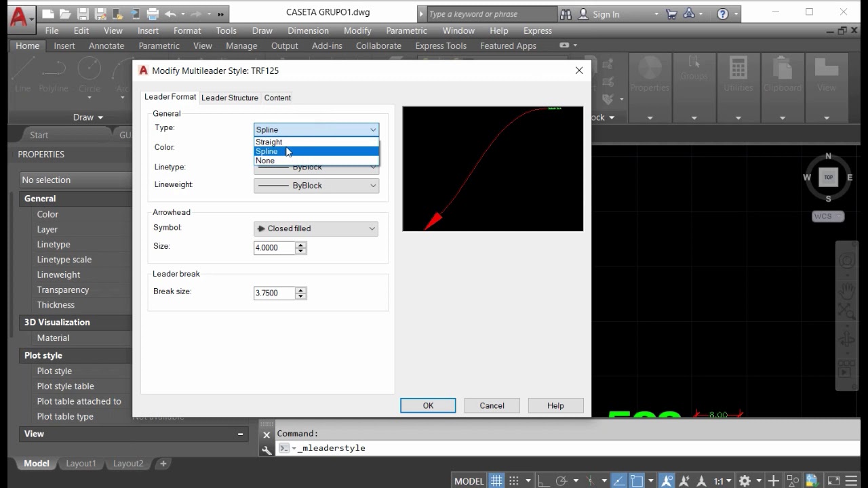868x488 pixels.
Task: Increase arrowhead Size with the up stepper
Action: pyautogui.click(x=301, y=244)
